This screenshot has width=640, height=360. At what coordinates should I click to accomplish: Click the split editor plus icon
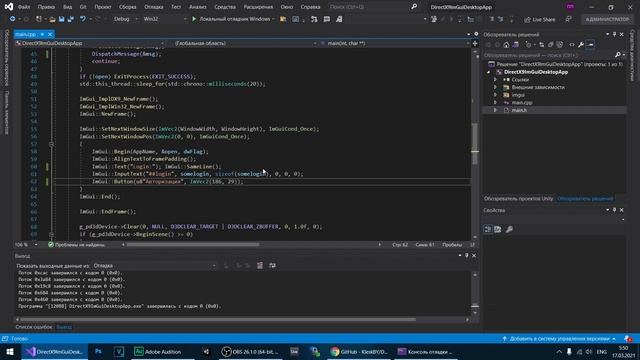pyautogui.click(x=475, y=43)
